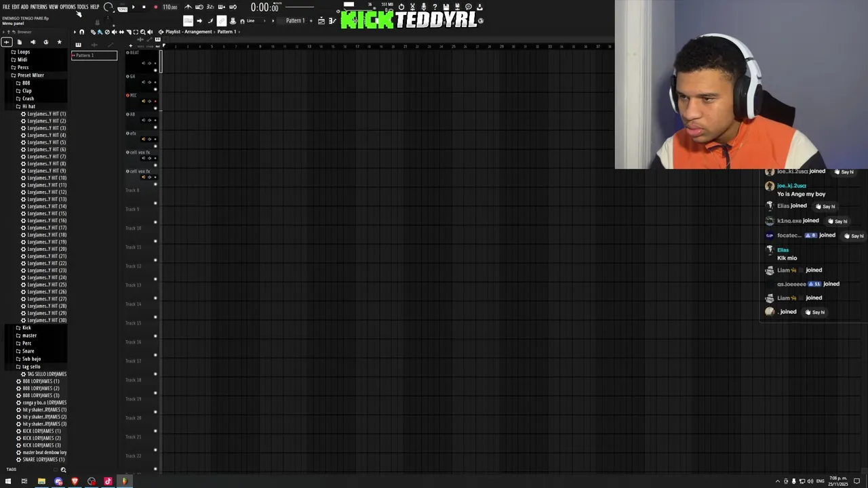
Task: Mute the GH track toggle
Action: 155,88
